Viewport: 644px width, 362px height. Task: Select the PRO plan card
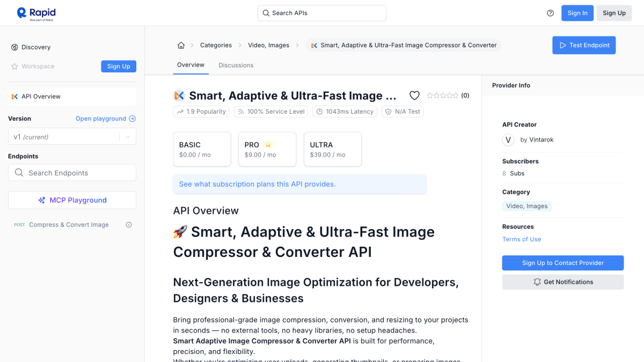[x=267, y=149]
